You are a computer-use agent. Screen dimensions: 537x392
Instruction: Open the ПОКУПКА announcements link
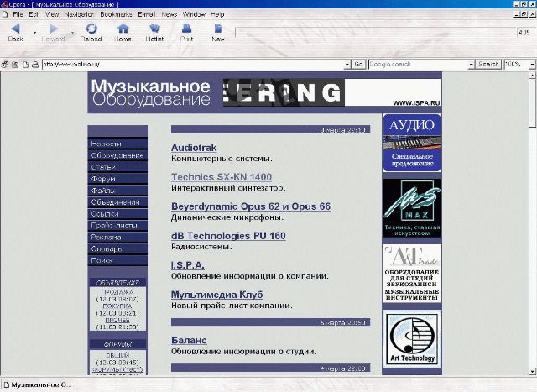(117, 306)
